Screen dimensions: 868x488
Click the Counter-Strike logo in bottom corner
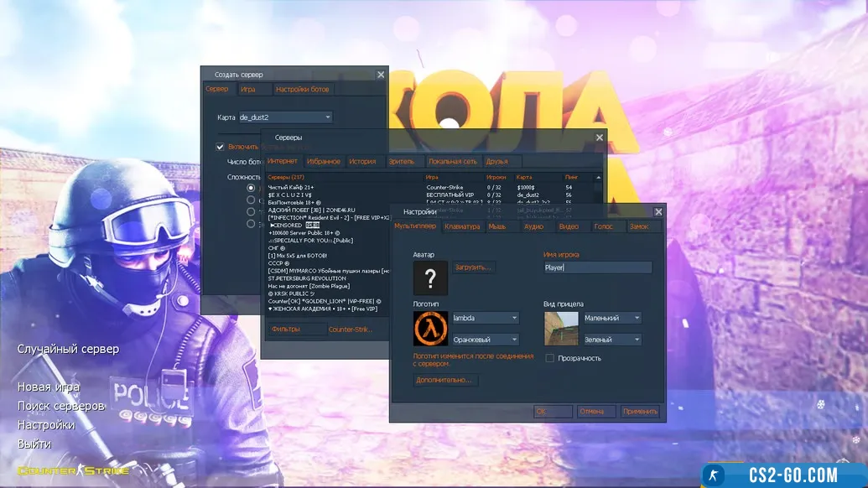pos(73,470)
